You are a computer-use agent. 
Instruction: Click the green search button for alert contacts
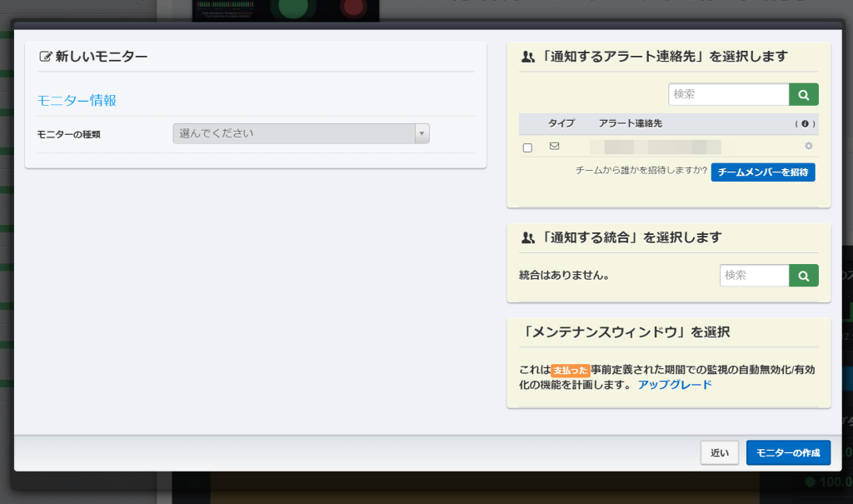(804, 95)
